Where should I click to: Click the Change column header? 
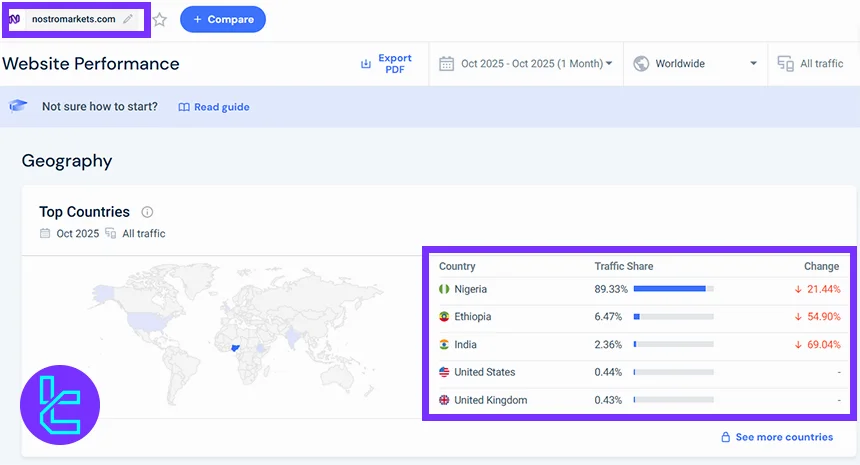(x=821, y=266)
